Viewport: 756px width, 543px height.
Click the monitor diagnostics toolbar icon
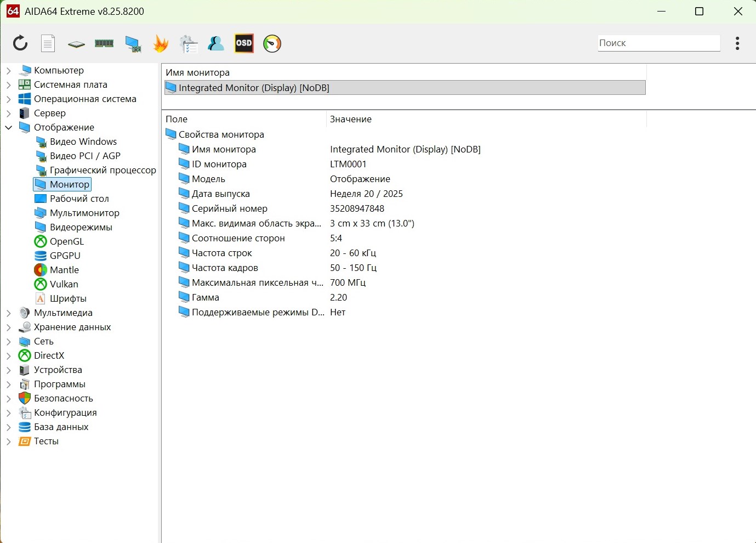(x=133, y=43)
